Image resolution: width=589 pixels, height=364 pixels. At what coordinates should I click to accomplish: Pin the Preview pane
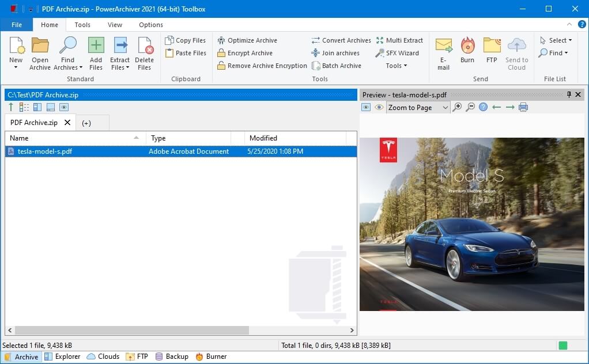click(x=569, y=94)
